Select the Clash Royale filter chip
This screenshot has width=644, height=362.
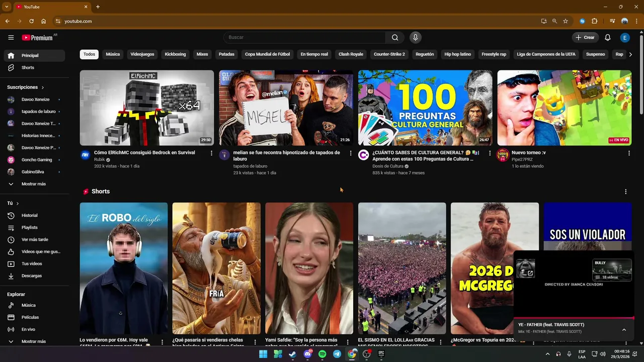click(x=351, y=54)
